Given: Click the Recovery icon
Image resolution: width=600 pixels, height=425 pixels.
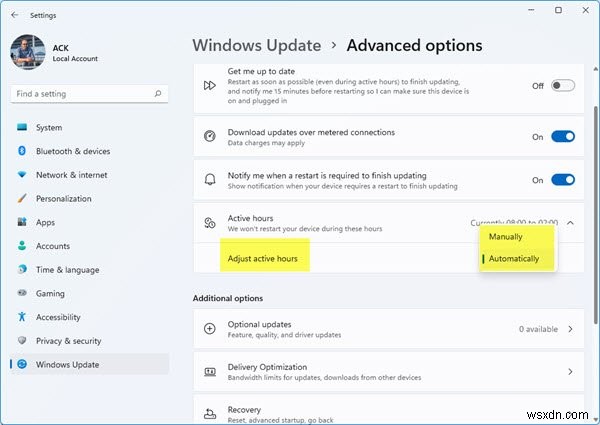Looking at the screenshot, I should pos(210,414).
